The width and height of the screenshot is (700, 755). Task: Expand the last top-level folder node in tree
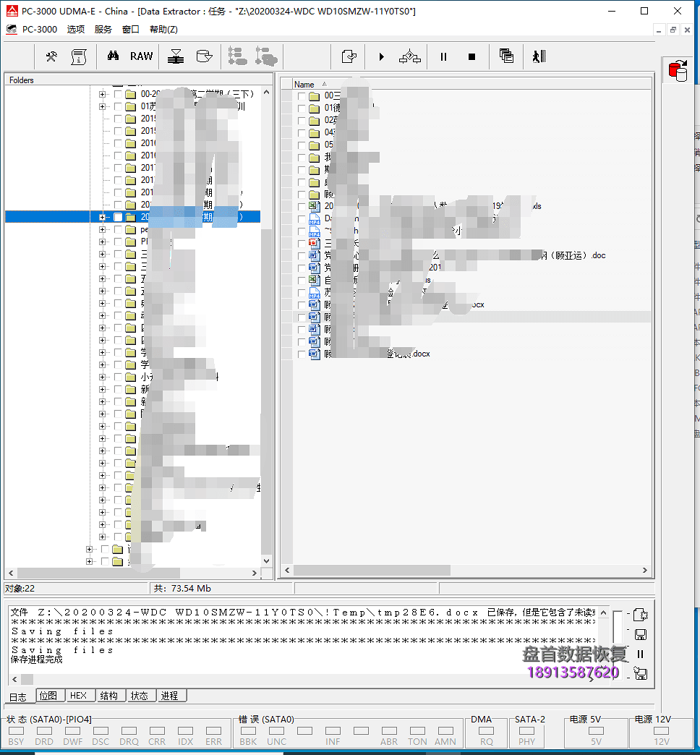click(x=89, y=561)
